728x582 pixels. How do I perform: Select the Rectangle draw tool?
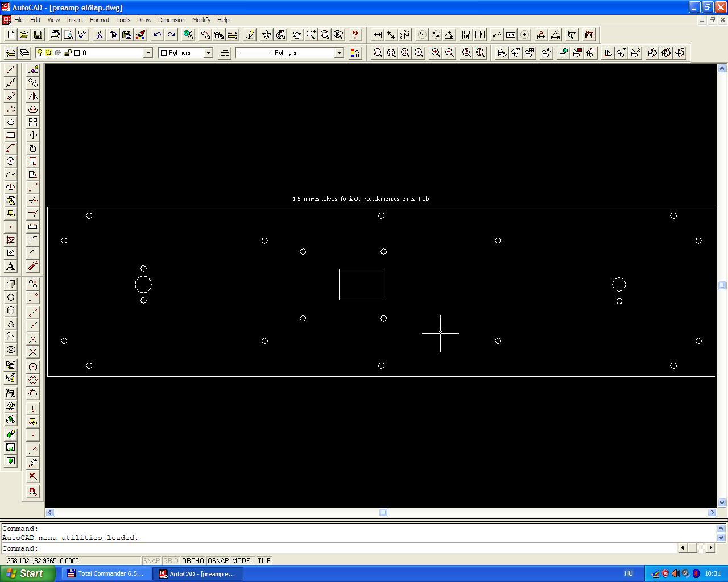click(11, 135)
